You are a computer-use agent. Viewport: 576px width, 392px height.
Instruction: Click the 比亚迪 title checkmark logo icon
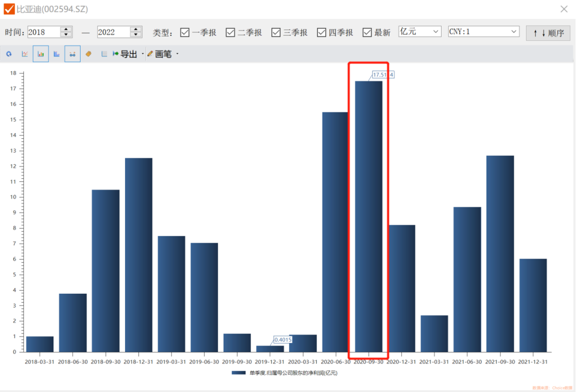(x=9, y=9)
